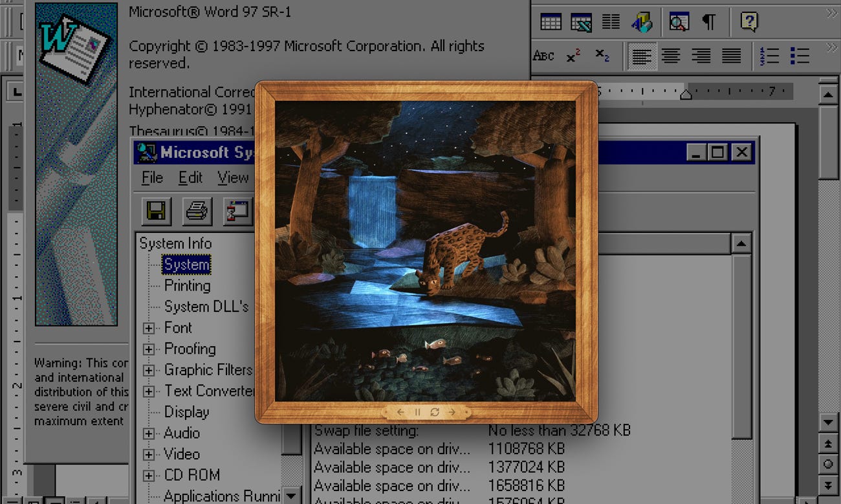Click the '1108768 KB' available space value

click(x=527, y=448)
